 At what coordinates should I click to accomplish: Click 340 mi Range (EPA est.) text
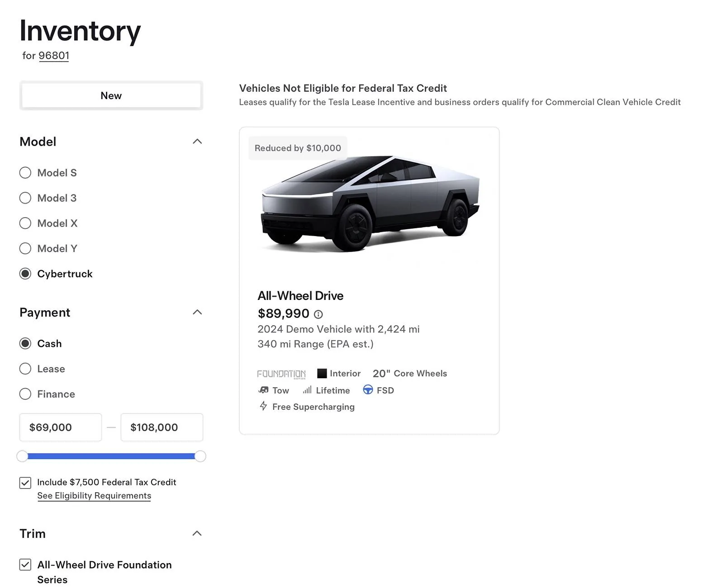coord(315,344)
